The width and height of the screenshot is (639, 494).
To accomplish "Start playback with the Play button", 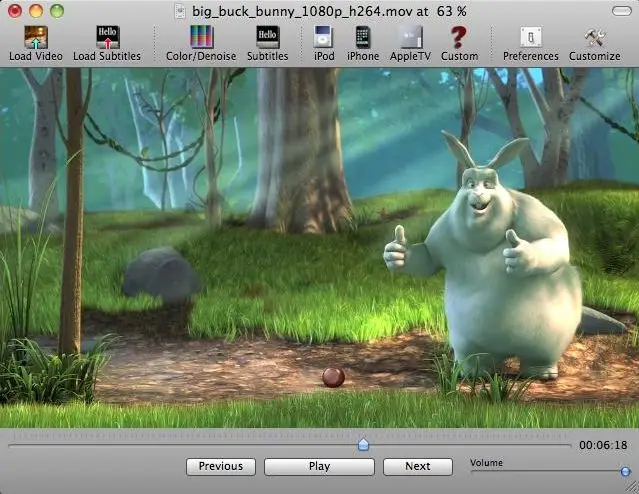I will pos(319,466).
